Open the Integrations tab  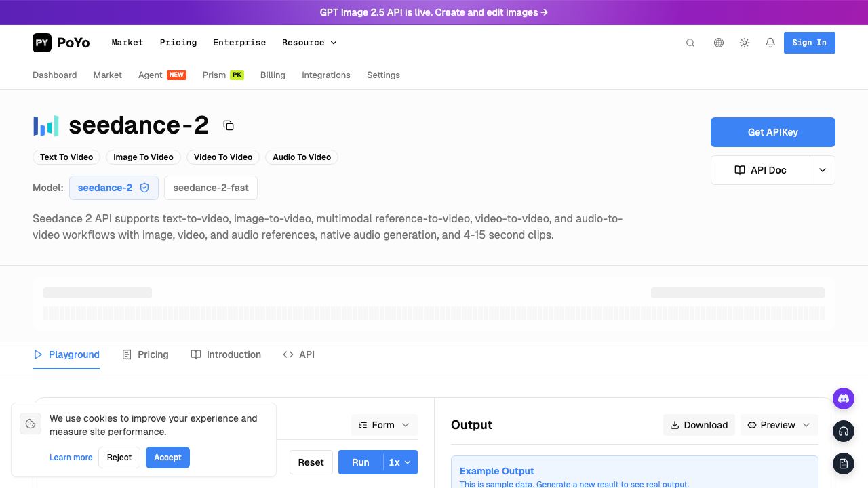pos(326,75)
